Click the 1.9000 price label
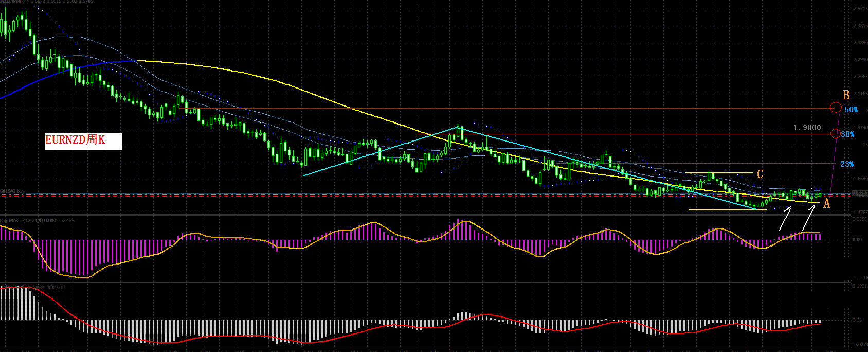Screen dimensions: 868x352 pyautogui.click(x=807, y=128)
